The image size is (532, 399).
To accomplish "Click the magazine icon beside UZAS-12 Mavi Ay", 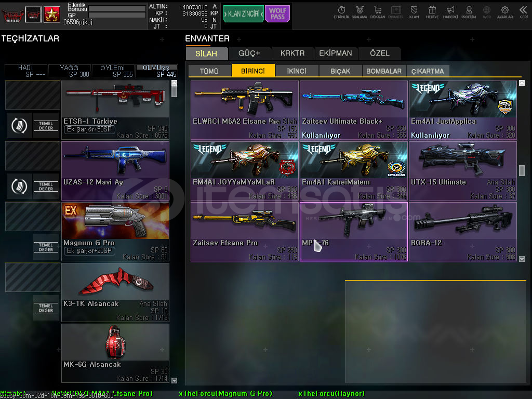I will pos(19,187).
